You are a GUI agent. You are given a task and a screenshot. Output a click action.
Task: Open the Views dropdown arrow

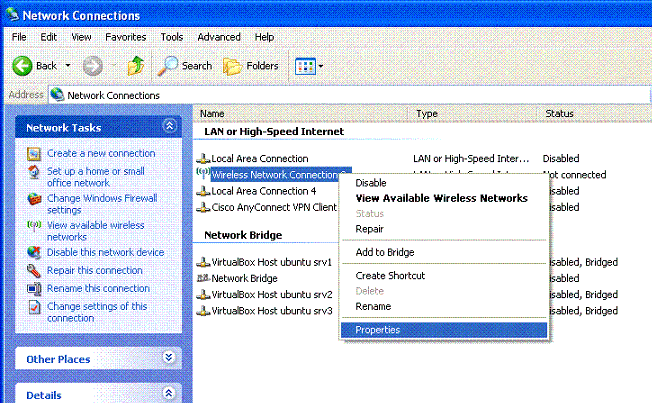pyautogui.click(x=321, y=66)
